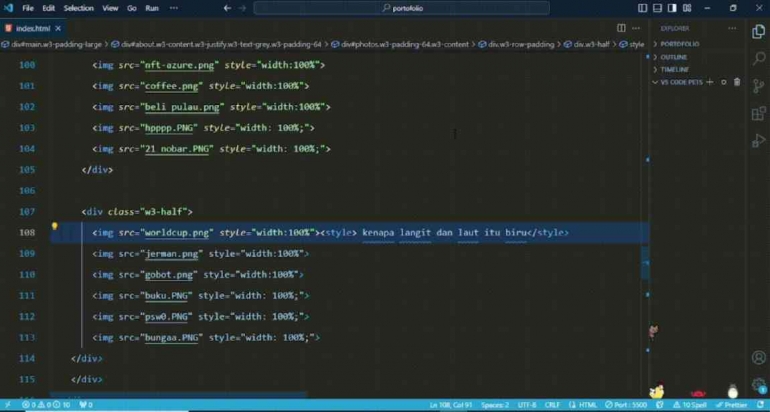This screenshot has width=770, height=412.
Task: Throw ball in VS Code Pets
Action: pyautogui.click(x=723, y=82)
